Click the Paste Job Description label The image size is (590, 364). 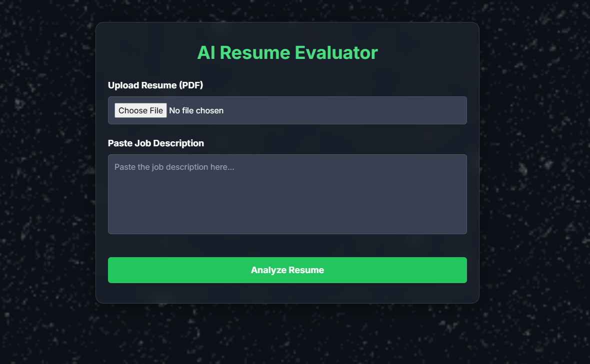(156, 143)
